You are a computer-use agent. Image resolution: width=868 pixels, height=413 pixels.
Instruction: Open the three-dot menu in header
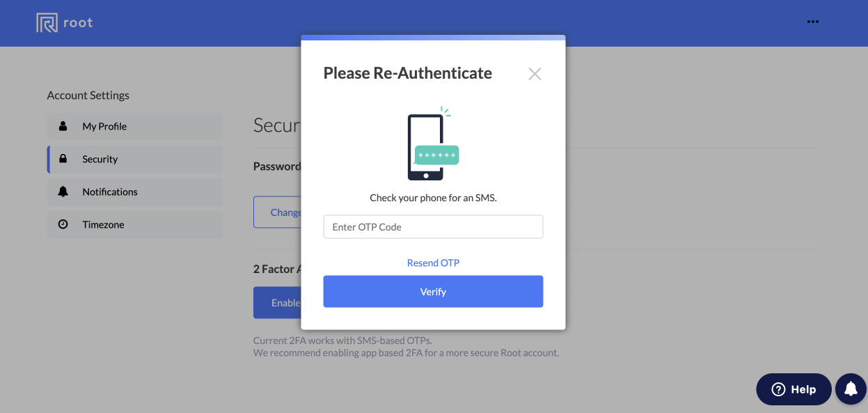coord(813,22)
